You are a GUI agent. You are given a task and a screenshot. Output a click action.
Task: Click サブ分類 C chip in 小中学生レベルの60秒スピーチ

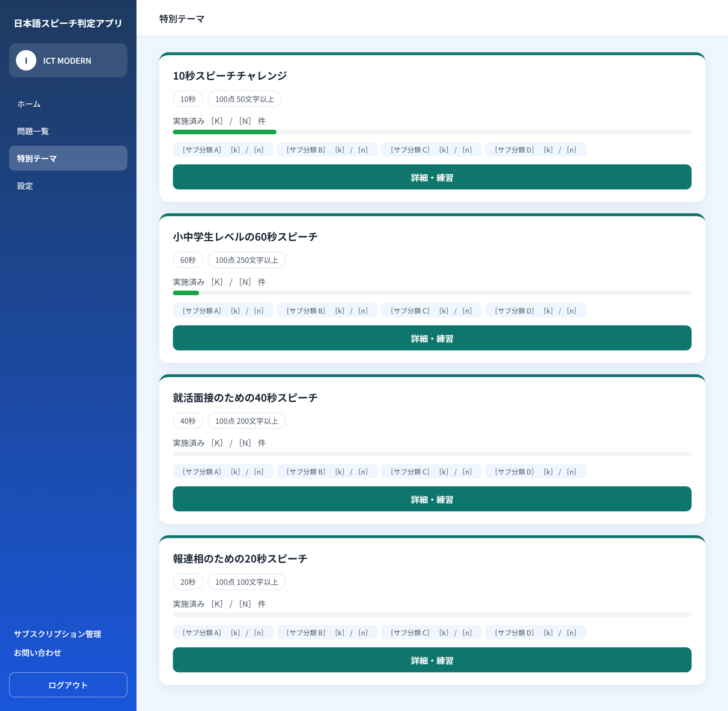click(431, 311)
